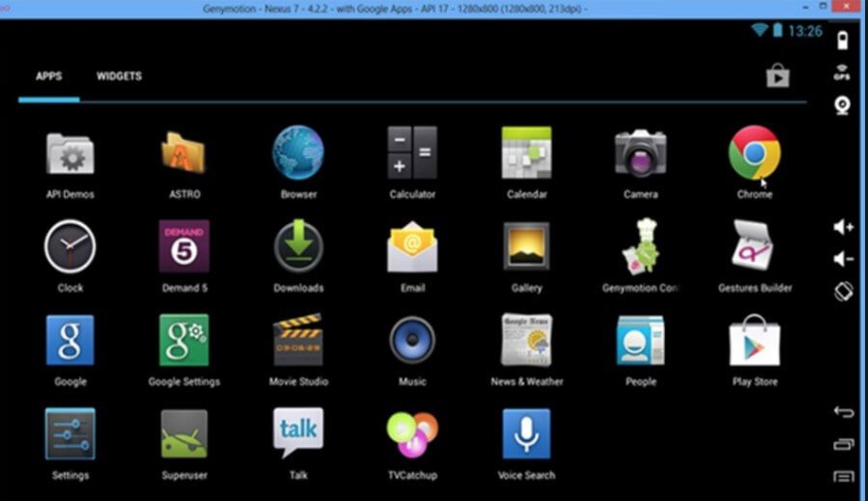Launch the ASTRO file manager
868x501 pixels.
point(183,153)
